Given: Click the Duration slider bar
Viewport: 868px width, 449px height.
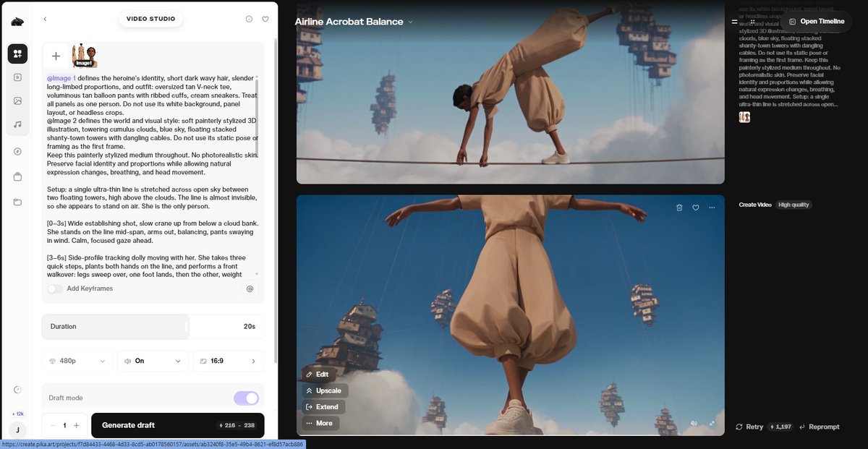Looking at the screenshot, I should point(153,327).
